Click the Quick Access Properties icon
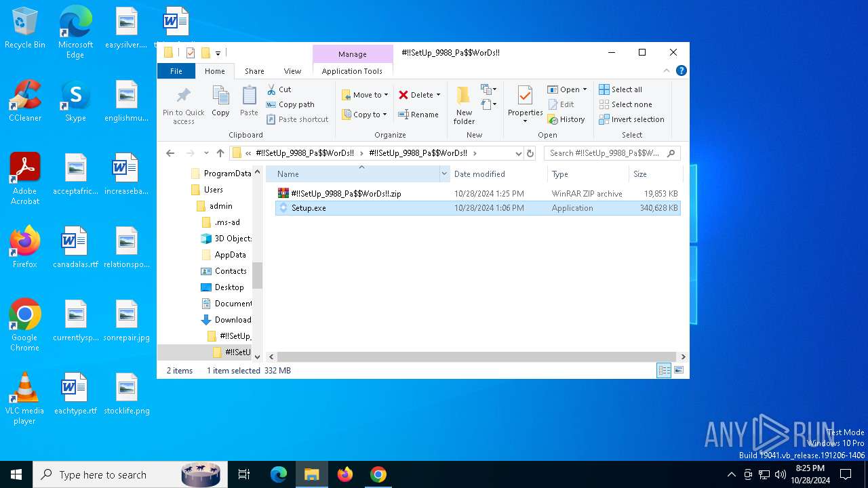The width and height of the screenshot is (868, 488). 191,53
